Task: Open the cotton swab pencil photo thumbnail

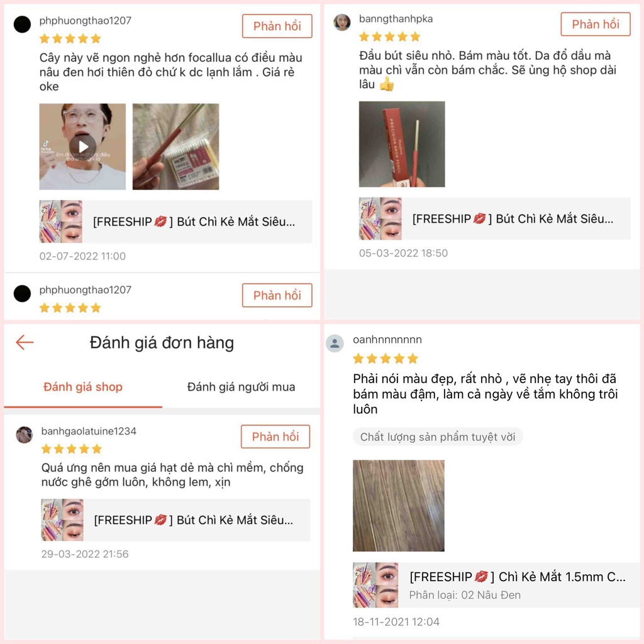Action: [176, 147]
